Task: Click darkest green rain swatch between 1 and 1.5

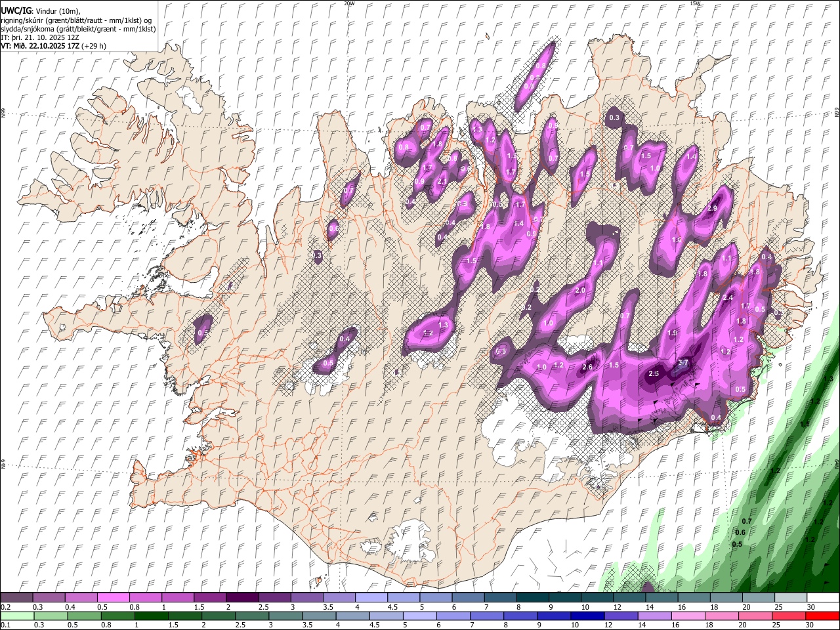Action: (152, 616)
